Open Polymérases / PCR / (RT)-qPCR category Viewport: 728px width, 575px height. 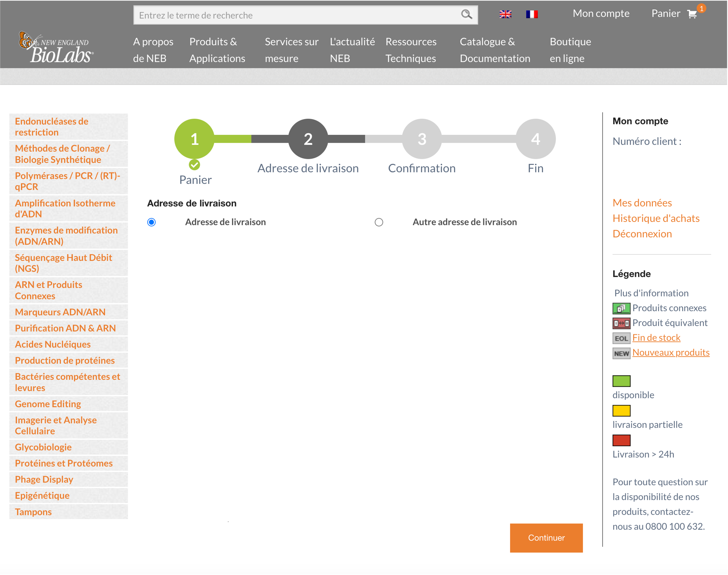68,181
